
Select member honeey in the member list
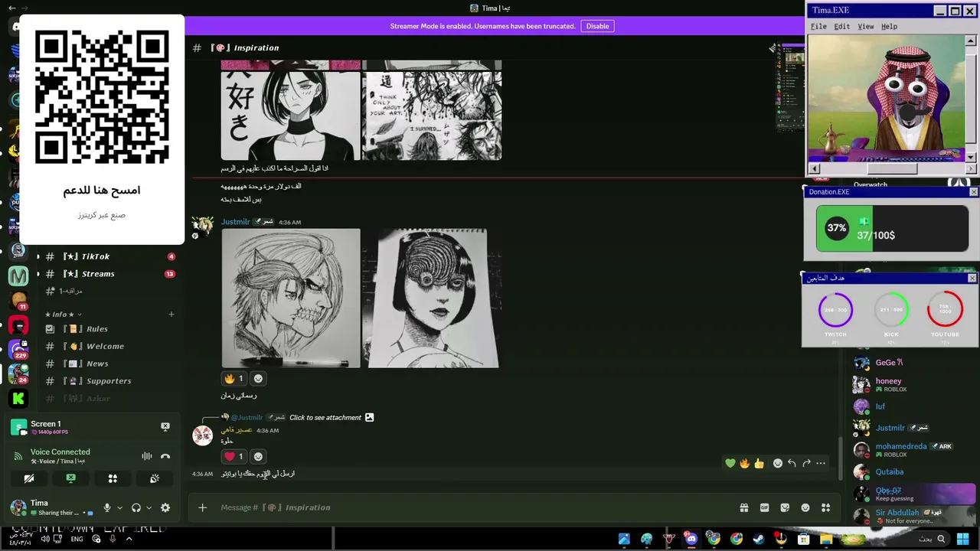(888, 381)
